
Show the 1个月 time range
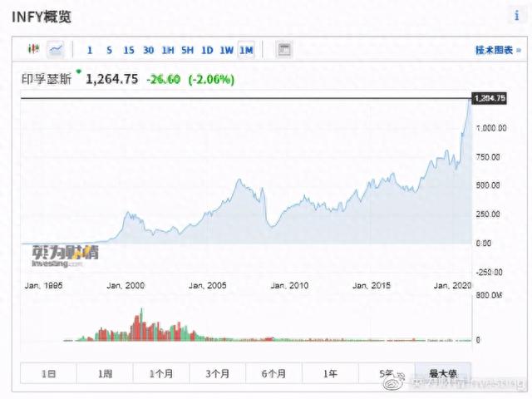pos(160,374)
